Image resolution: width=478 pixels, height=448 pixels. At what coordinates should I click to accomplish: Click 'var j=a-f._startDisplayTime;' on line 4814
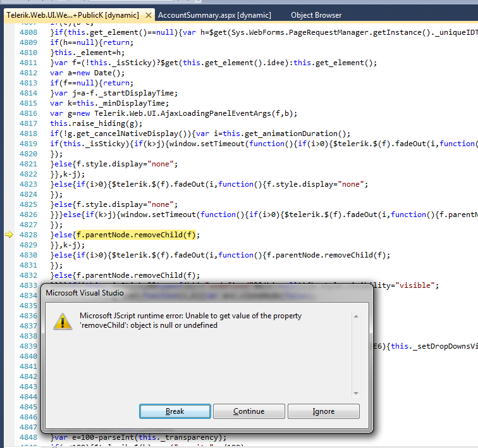[x=116, y=93]
